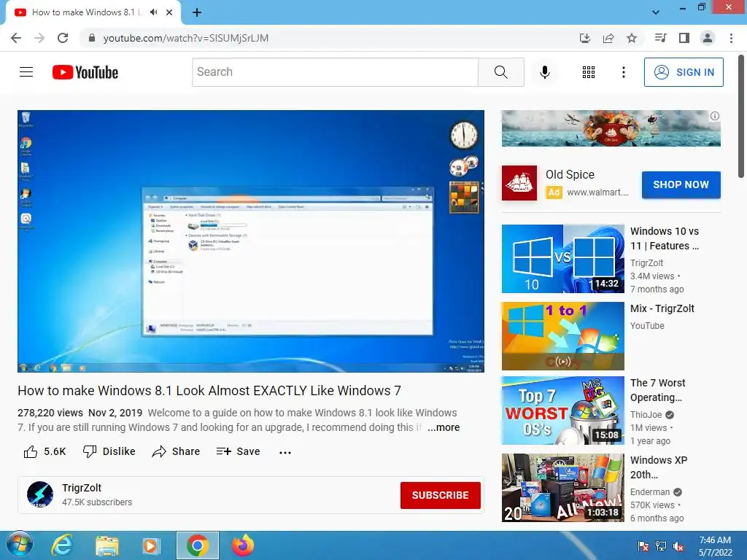Open Firefox from the taskbar
Screen dimensions: 747x560
[242, 545]
